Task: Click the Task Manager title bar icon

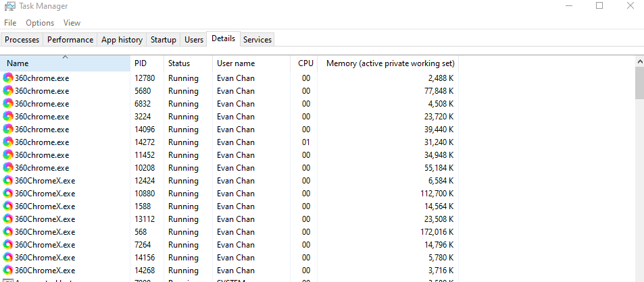Action: [10, 6]
